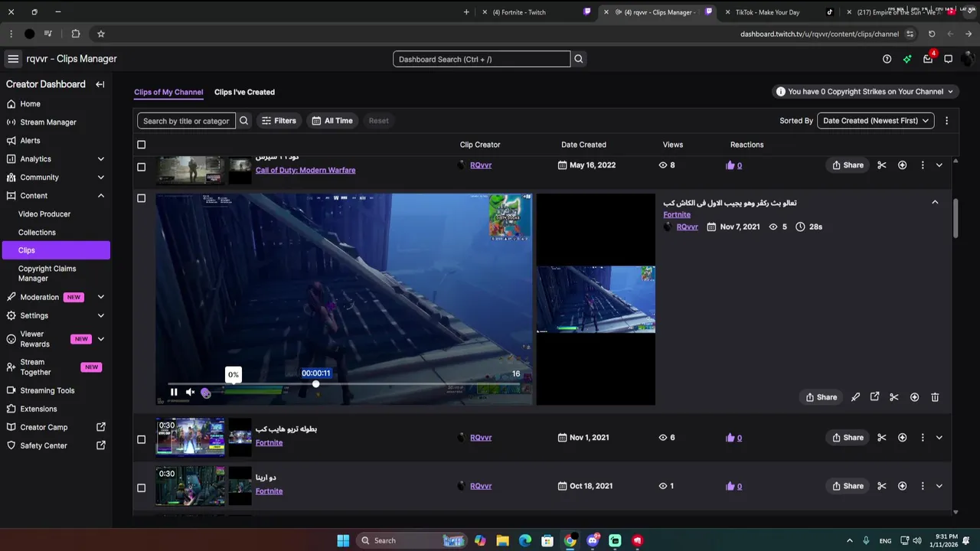
Task: Click scissors icon on Oct 18, 2021 clip
Action: [x=882, y=486]
